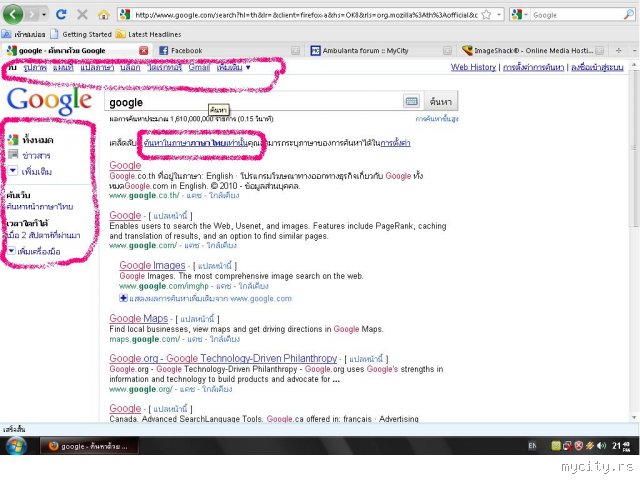
Task: Open the Web History link
Action: tap(473, 67)
